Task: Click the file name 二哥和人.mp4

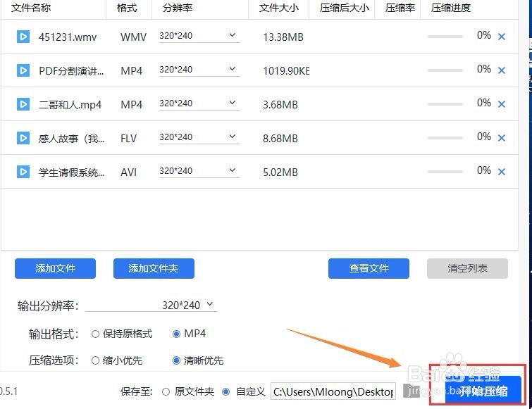Action: tap(70, 105)
